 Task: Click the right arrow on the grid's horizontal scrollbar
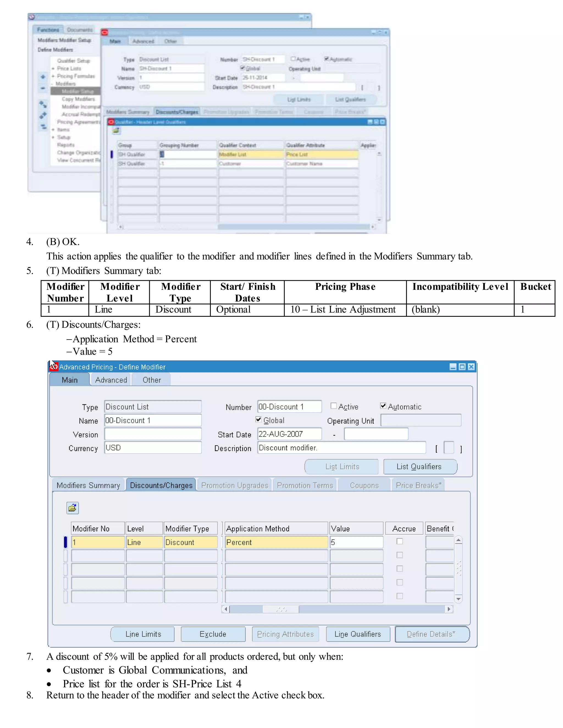coord(449,609)
